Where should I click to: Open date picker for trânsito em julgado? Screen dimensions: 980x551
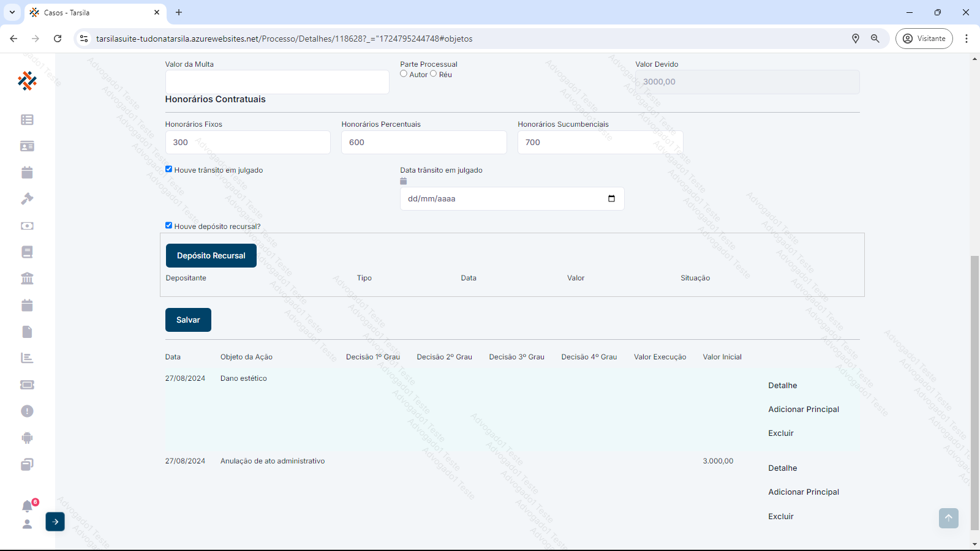click(611, 198)
